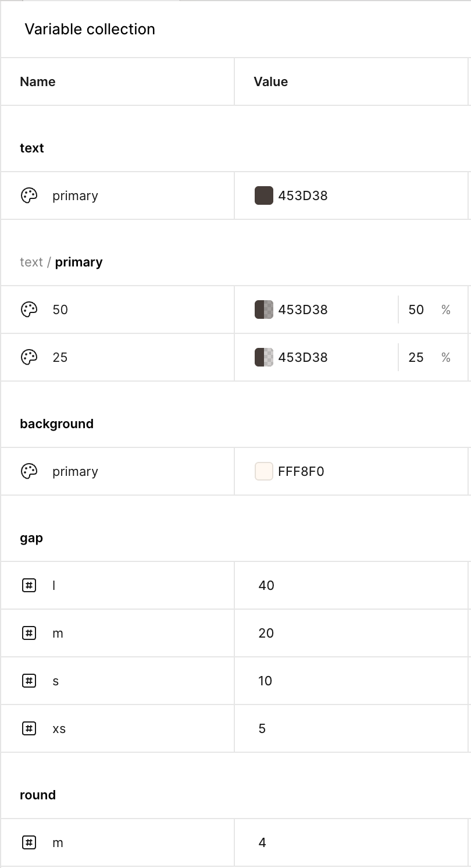Click the palette icon beside background primary

click(29, 471)
